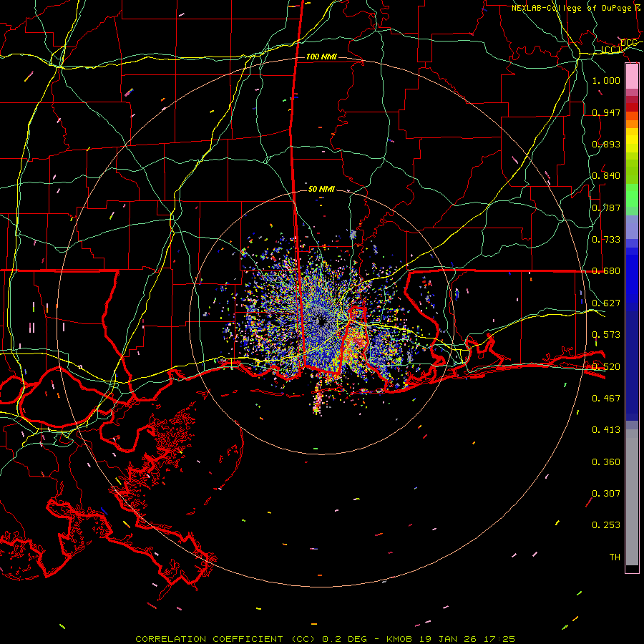This screenshot has height=644, width=644.
Task: Click the 0.520 legend value
Action: coord(606,367)
